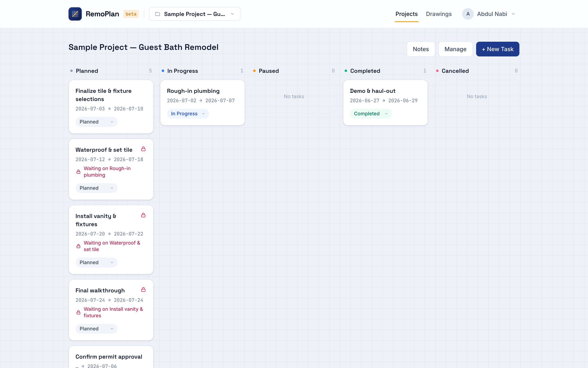Open the Waterproof & set tile task title
The width and height of the screenshot is (588, 368).
coord(104,150)
